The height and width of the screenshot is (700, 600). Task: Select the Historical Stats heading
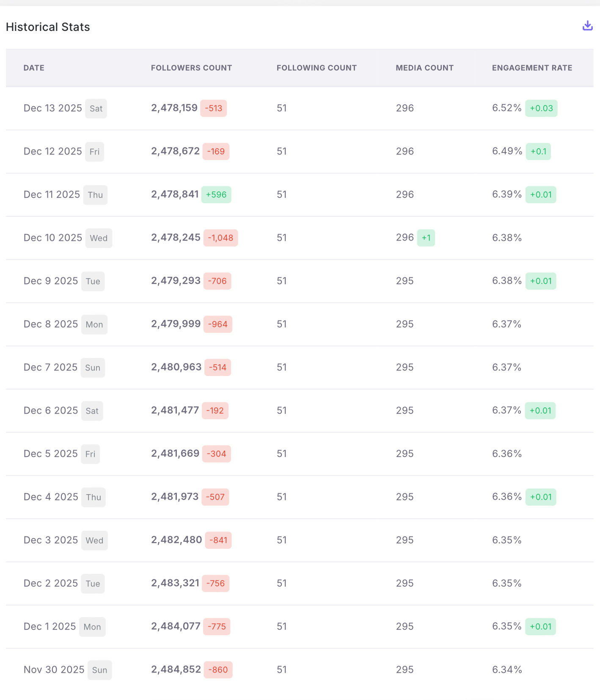[x=48, y=27]
